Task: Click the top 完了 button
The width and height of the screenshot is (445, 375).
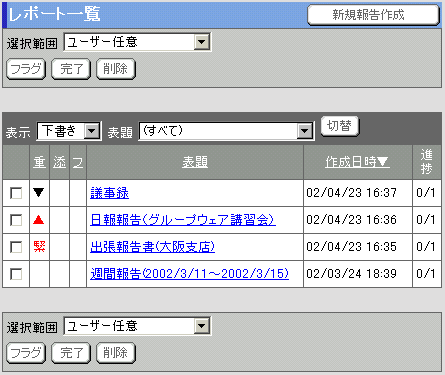Action: click(71, 69)
